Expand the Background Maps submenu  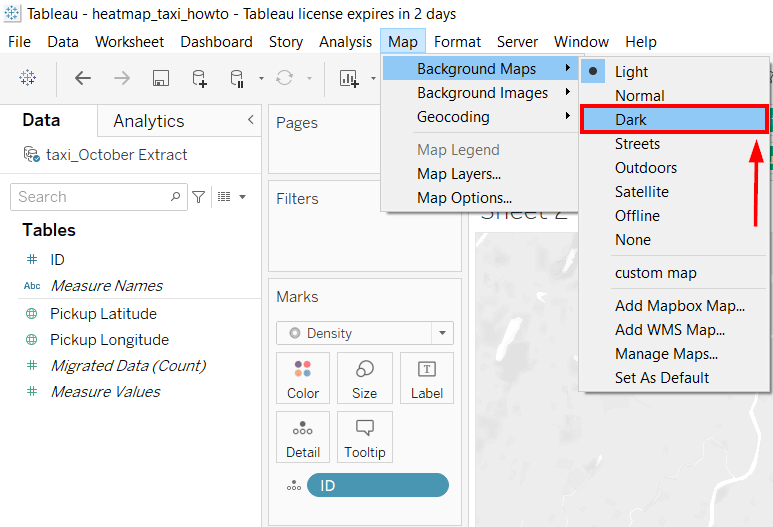pyautogui.click(x=479, y=69)
